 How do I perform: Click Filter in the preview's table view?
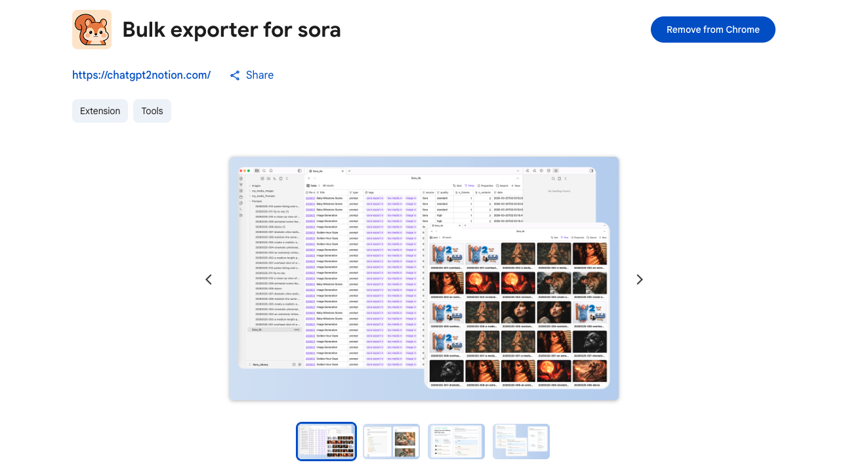(x=470, y=186)
